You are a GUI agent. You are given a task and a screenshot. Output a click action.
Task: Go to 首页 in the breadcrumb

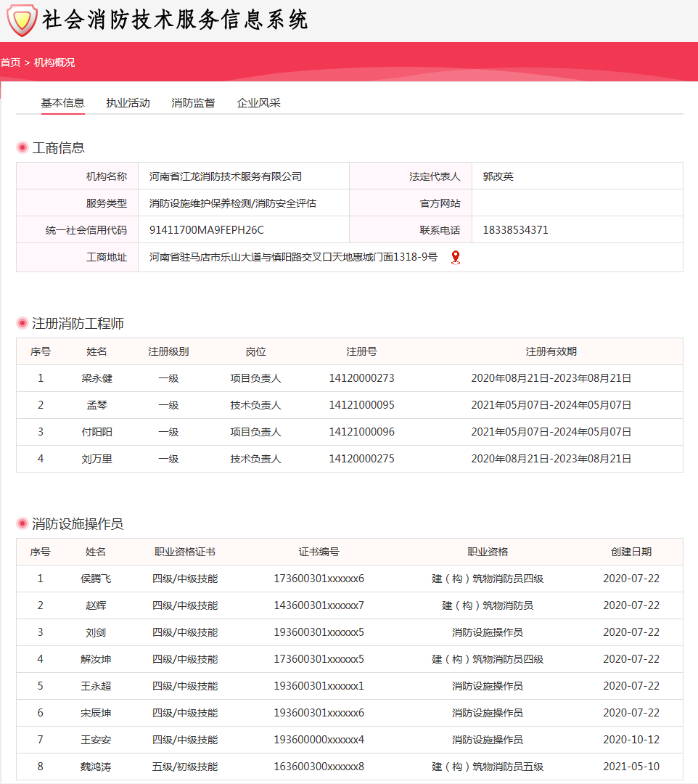10,62
